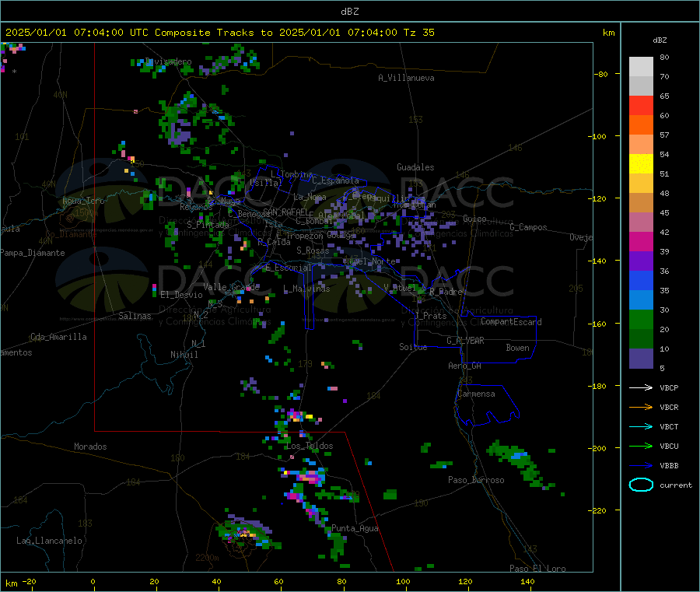Select the gold 51–48 dBZ color band

click(641, 184)
